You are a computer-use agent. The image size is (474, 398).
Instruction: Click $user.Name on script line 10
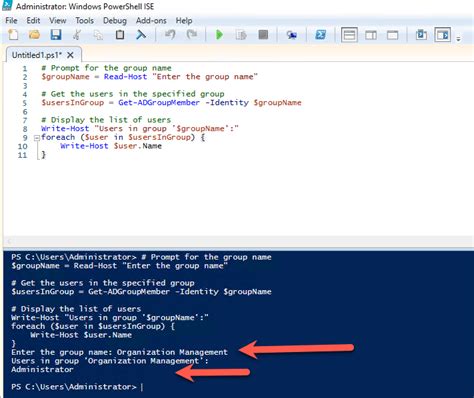(x=138, y=146)
